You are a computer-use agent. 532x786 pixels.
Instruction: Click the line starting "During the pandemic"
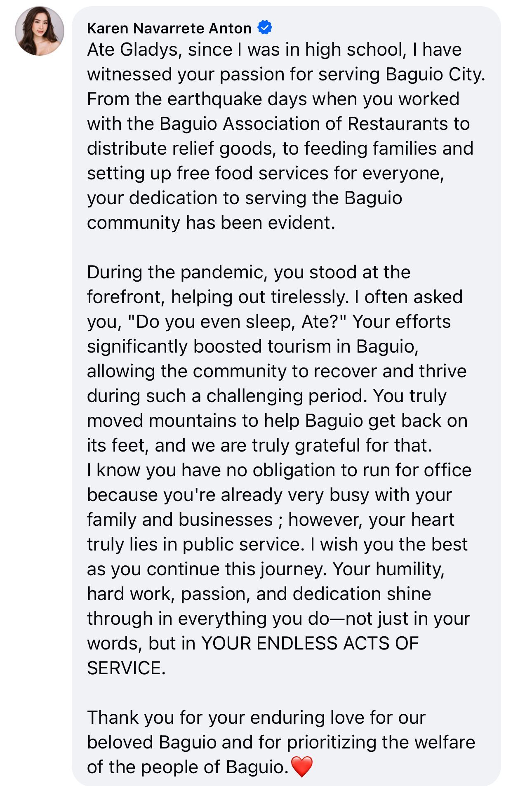point(249,273)
